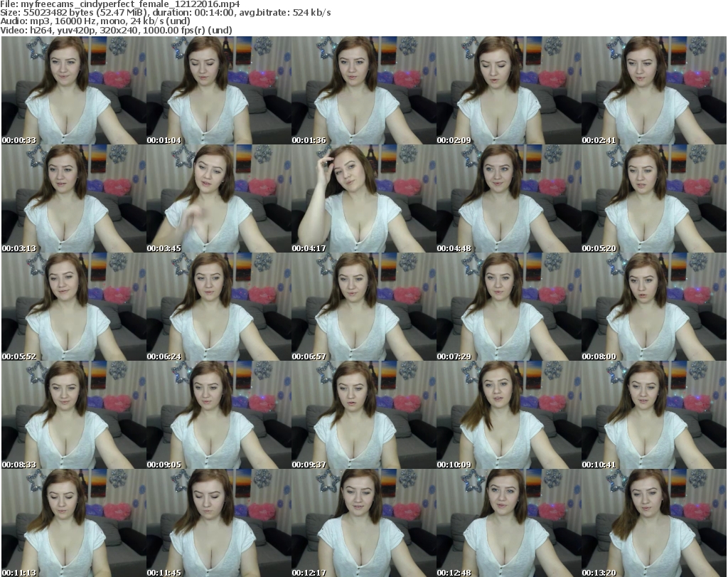Pick the preview frame at 00:06:24
This screenshot has height=577, width=728.
[x=219, y=307]
